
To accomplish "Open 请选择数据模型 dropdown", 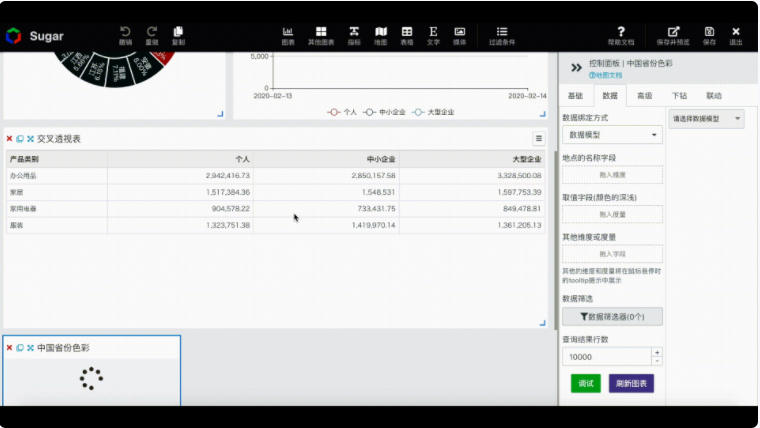I will point(706,119).
